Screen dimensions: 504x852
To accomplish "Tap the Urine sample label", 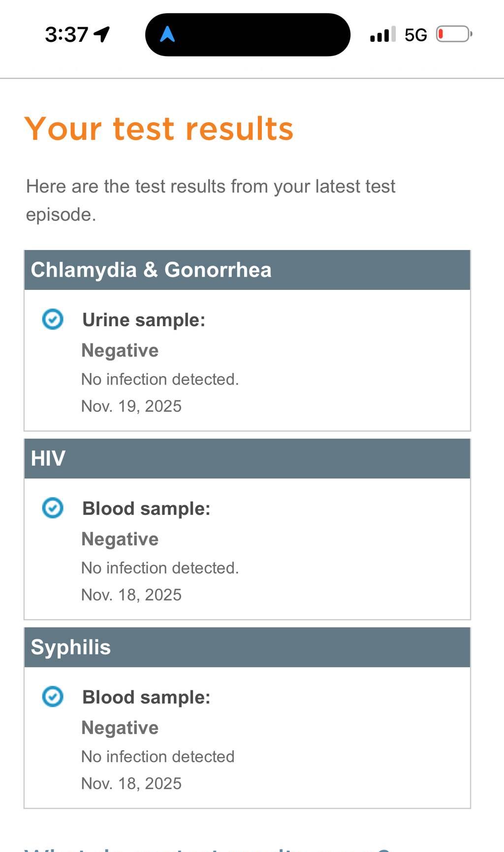I will [x=144, y=320].
